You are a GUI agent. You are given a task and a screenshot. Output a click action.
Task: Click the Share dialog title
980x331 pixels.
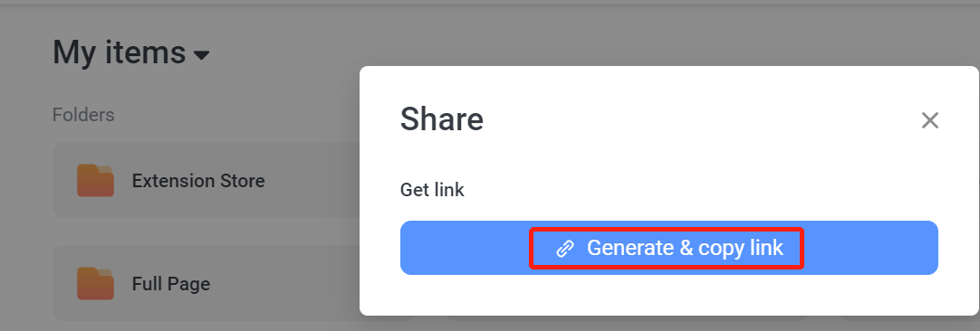pyautogui.click(x=441, y=118)
